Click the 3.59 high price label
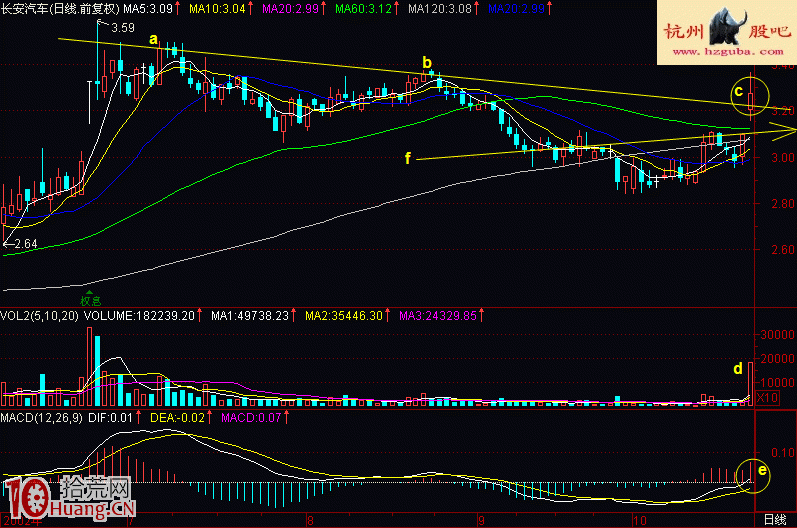Viewport: 797px width, 528px height. [123, 28]
